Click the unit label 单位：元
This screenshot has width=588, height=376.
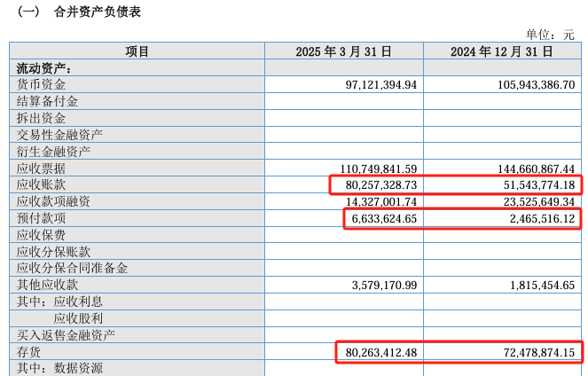click(x=550, y=35)
